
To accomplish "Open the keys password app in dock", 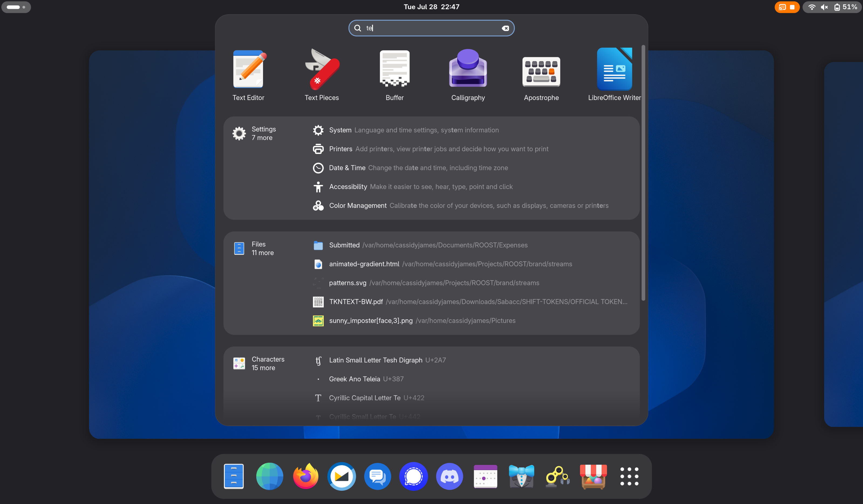I will point(557,476).
